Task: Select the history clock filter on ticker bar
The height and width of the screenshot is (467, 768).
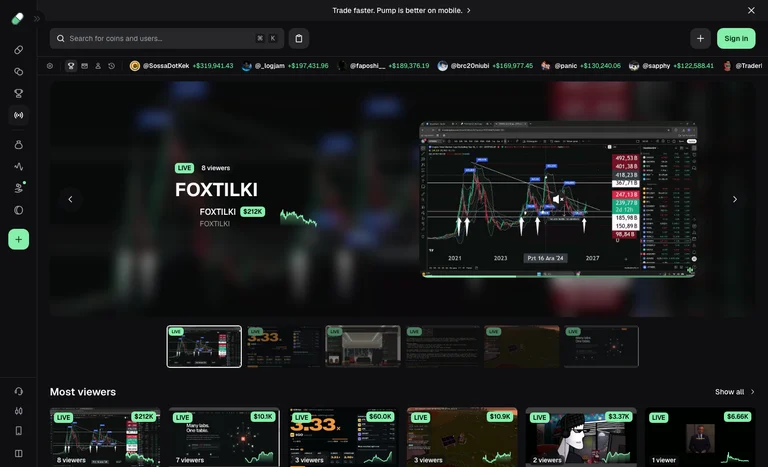Action: 112,66
